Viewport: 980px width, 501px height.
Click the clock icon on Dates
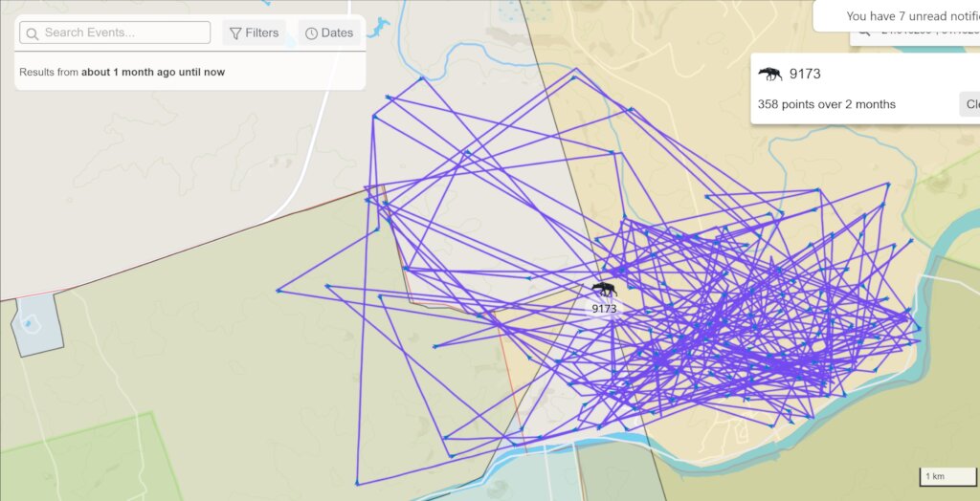click(311, 33)
